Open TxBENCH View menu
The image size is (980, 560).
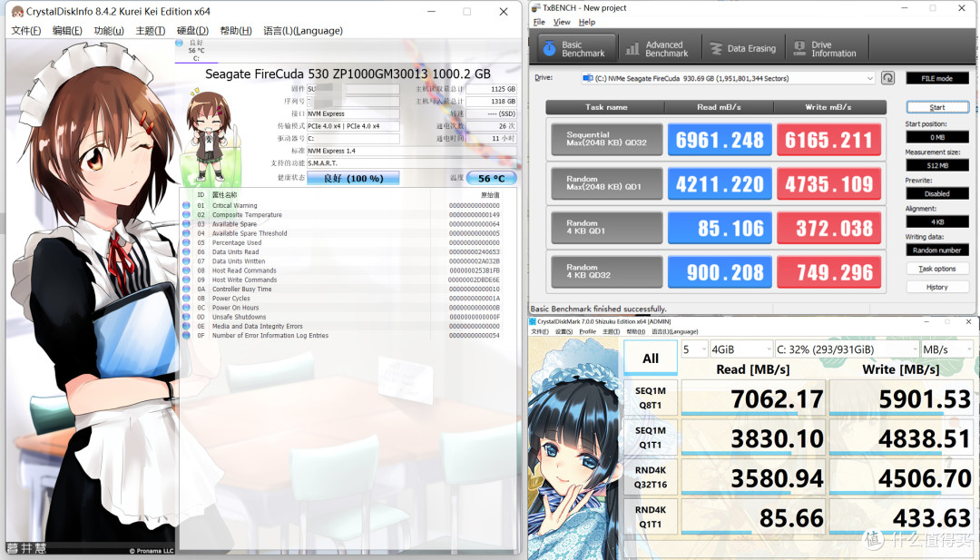(x=562, y=22)
